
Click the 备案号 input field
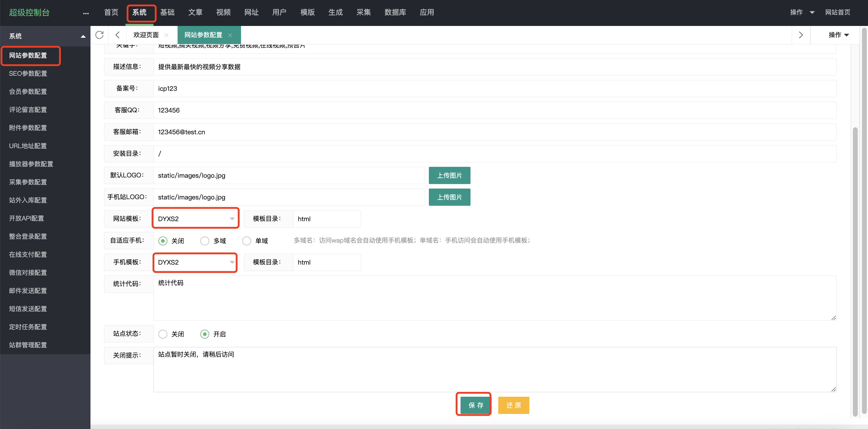coord(495,88)
